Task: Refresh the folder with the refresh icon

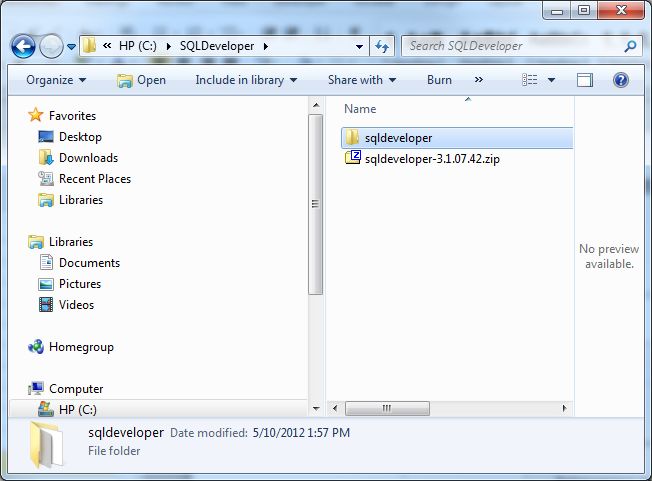Action: pos(382,46)
